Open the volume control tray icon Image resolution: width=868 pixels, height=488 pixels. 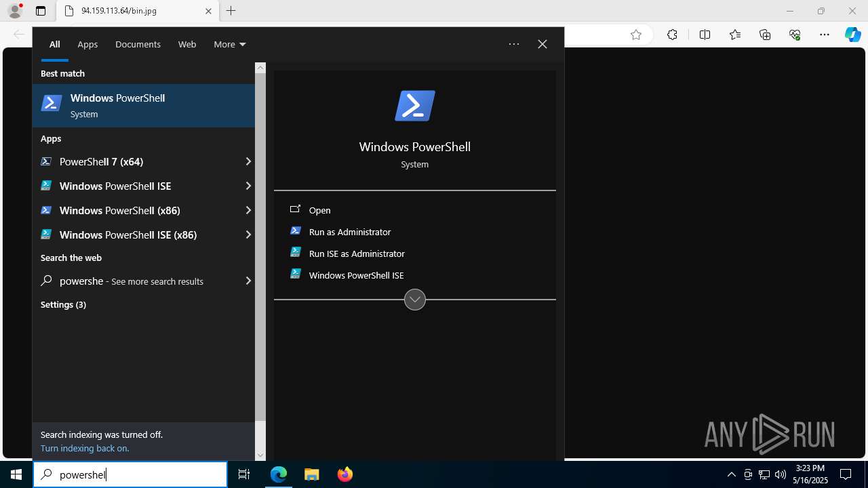point(781,474)
